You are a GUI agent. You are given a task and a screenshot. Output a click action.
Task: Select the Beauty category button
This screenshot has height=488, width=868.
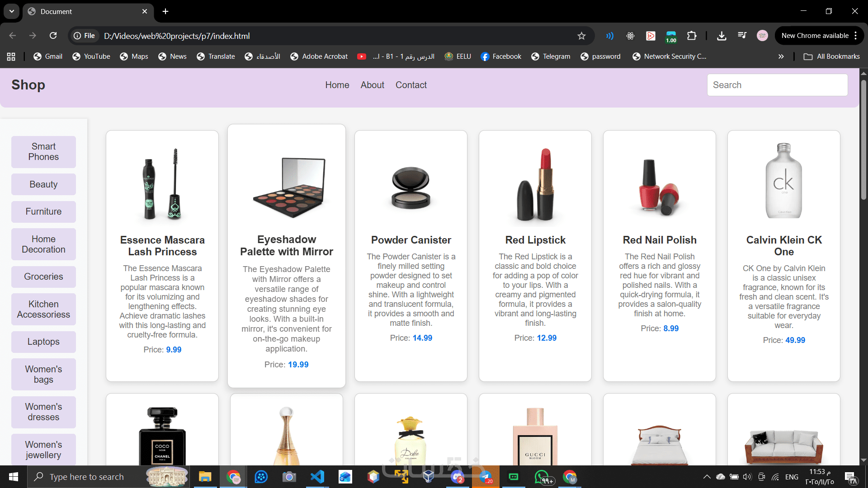(x=43, y=184)
